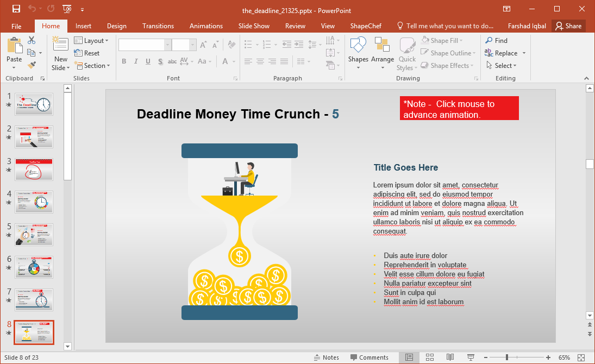The image size is (595, 364).
Task: Toggle the Comments pane
Action: point(369,357)
